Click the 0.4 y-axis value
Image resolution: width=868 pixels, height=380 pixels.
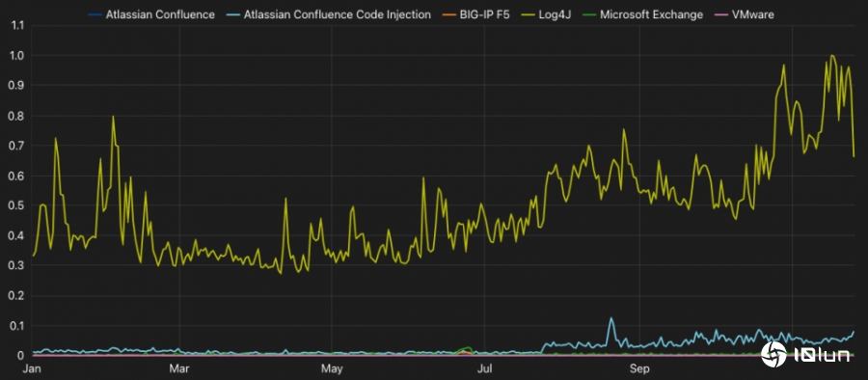(x=16, y=235)
